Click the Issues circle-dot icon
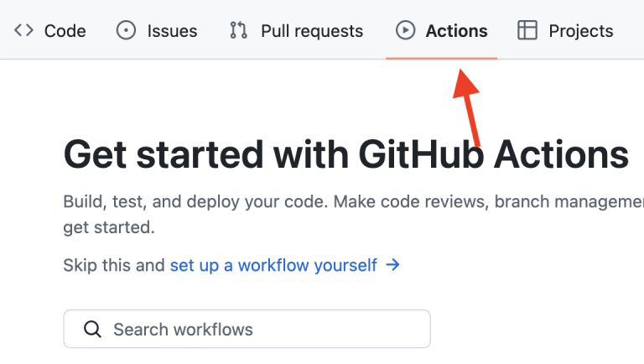 pyautogui.click(x=126, y=31)
